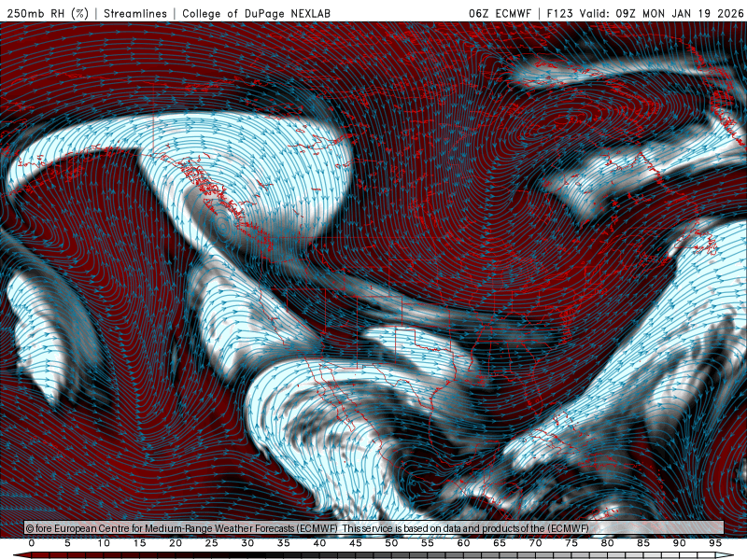The width and height of the screenshot is (747, 560).
Task: Click the "F123 Valid: 09Z MON JAN 19 2026" text
Action: pos(645,13)
